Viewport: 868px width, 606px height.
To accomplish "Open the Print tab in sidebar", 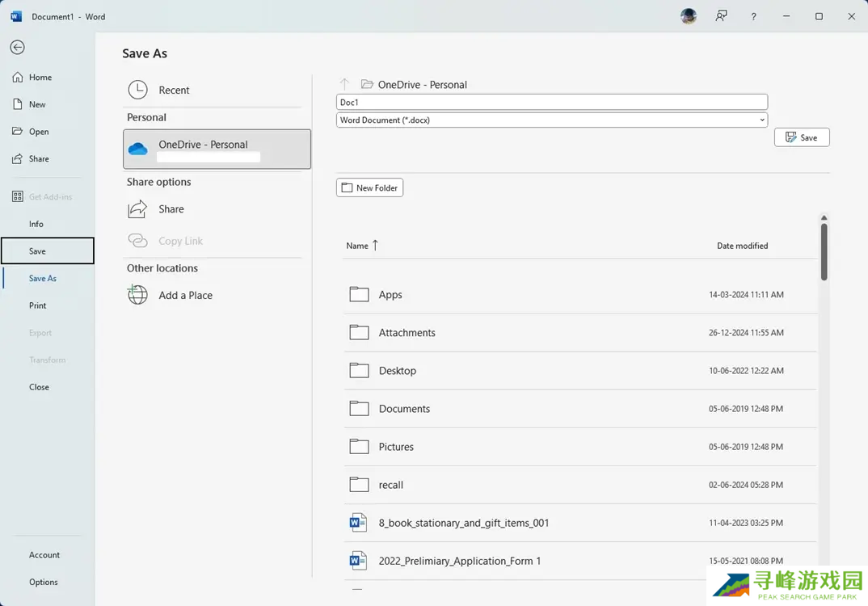I will point(38,305).
